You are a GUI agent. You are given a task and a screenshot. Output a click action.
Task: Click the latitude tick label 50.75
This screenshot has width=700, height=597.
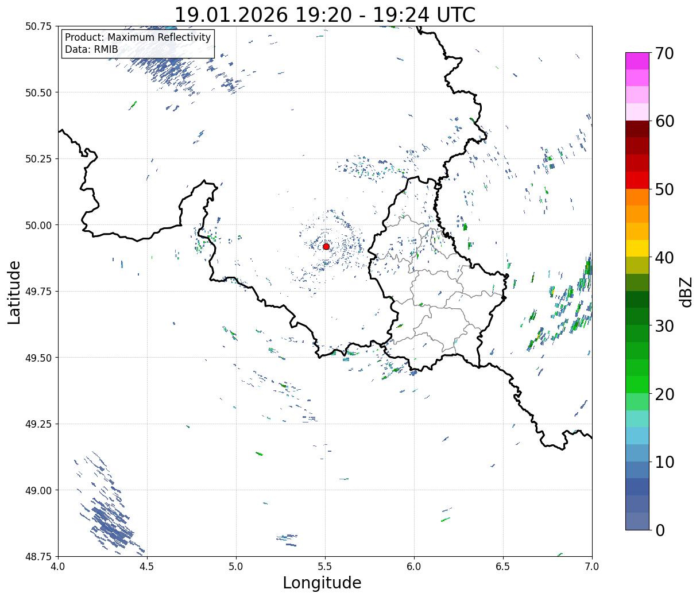click(38, 26)
